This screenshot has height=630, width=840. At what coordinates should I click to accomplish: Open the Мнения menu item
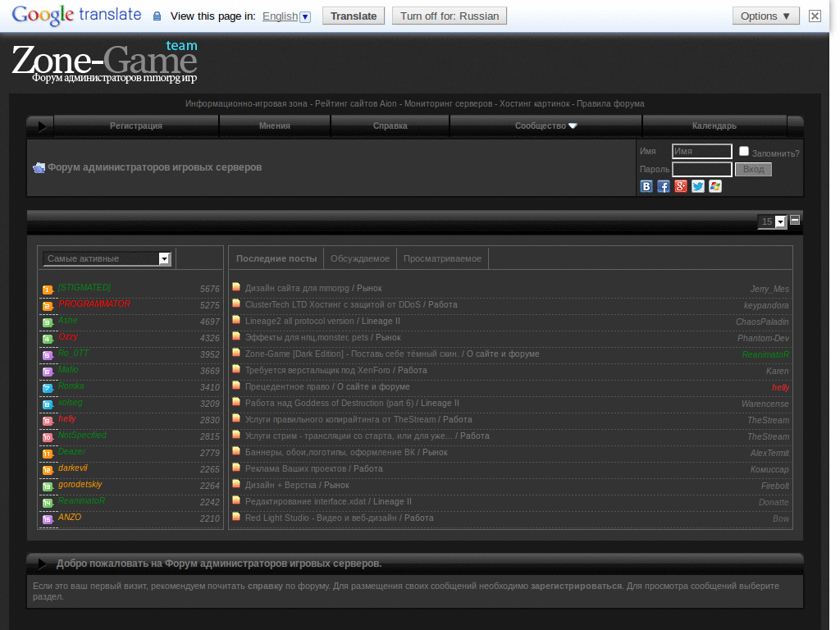click(x=275, y=126)
